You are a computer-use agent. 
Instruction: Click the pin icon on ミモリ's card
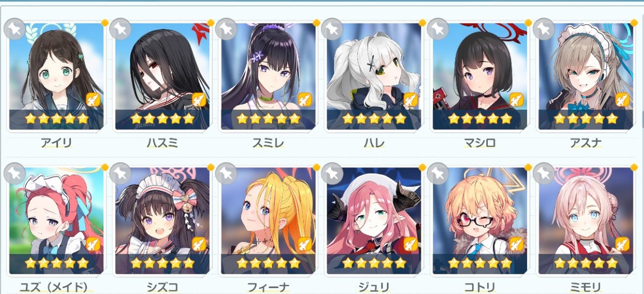click(x=544, y=173)
